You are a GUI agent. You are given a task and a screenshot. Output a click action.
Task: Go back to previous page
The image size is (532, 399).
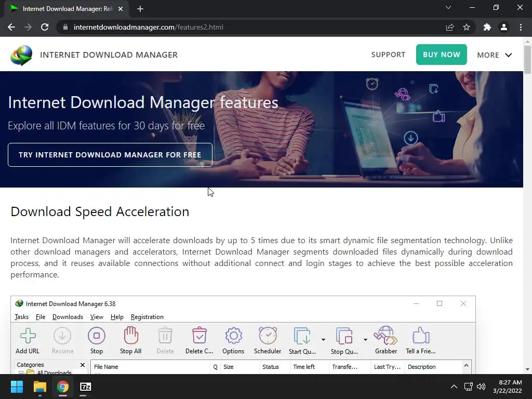click(x=11, y=27)
